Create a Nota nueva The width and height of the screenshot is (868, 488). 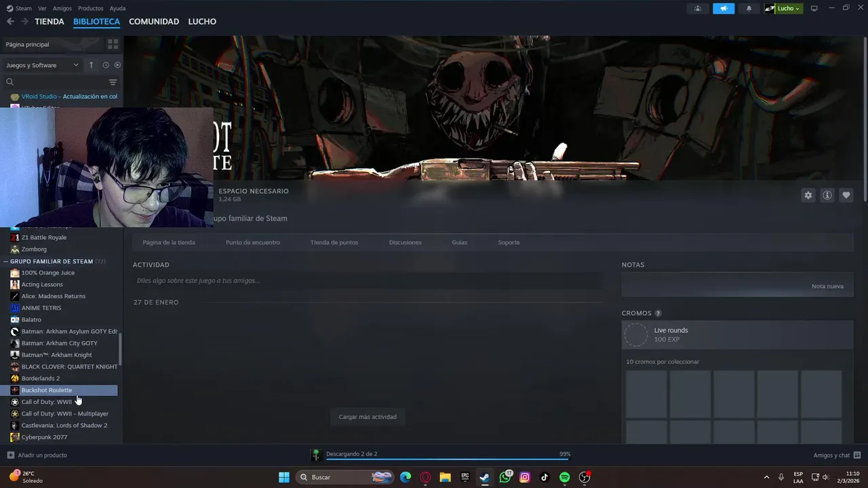[827, 286]
